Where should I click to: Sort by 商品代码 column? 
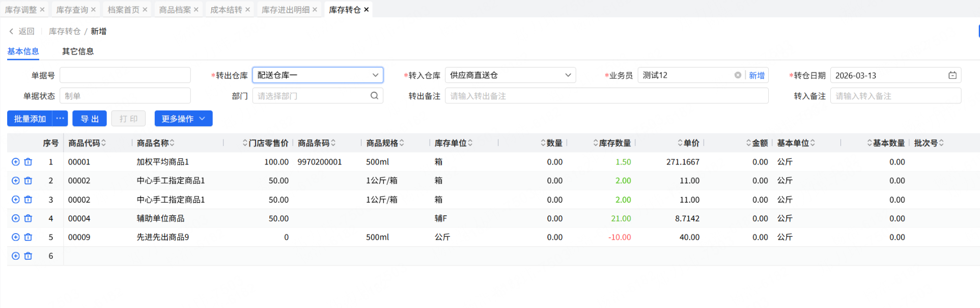pyautogui.click(x=104, y=143)
